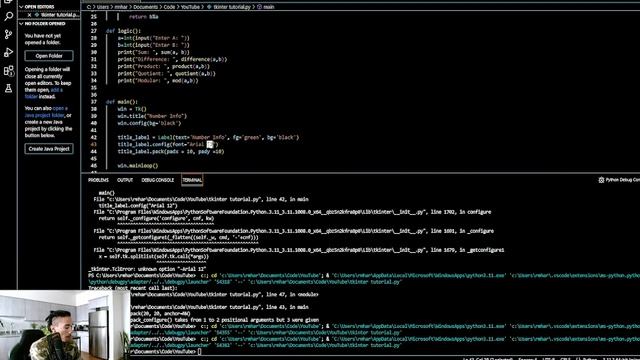This screenshot has height=360, width=640.
Task: Click the win.config(bg='black') line
Action: [149, 123]
